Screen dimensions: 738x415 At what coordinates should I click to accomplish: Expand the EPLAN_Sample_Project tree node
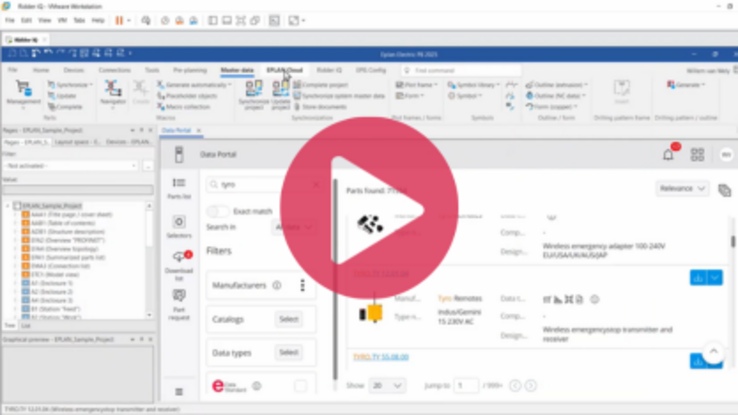[x=8, y=206]
